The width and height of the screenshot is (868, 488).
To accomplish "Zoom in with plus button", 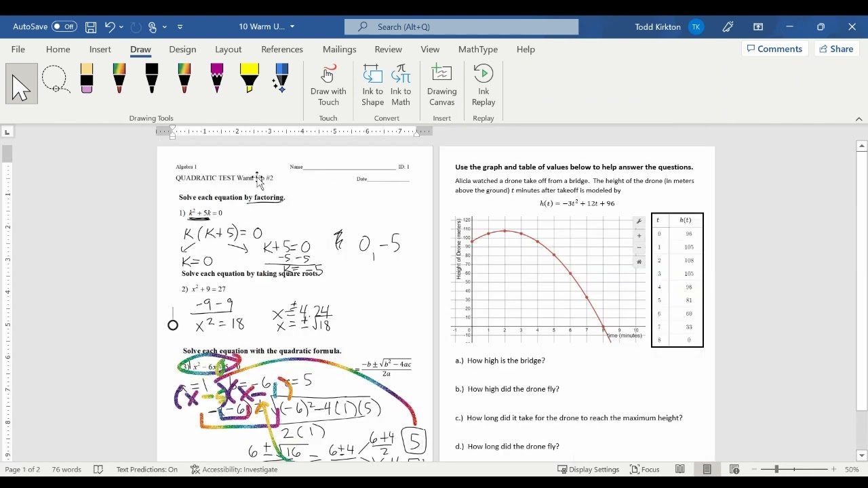I will pos(833,469).
